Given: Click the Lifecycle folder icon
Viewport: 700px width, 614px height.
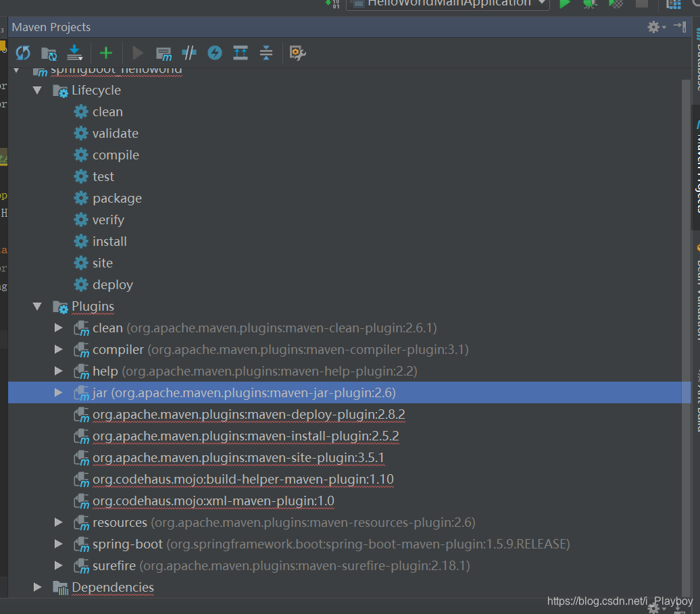Looking at the screenshot, I should pyautogui.click(x=60, y=91).
